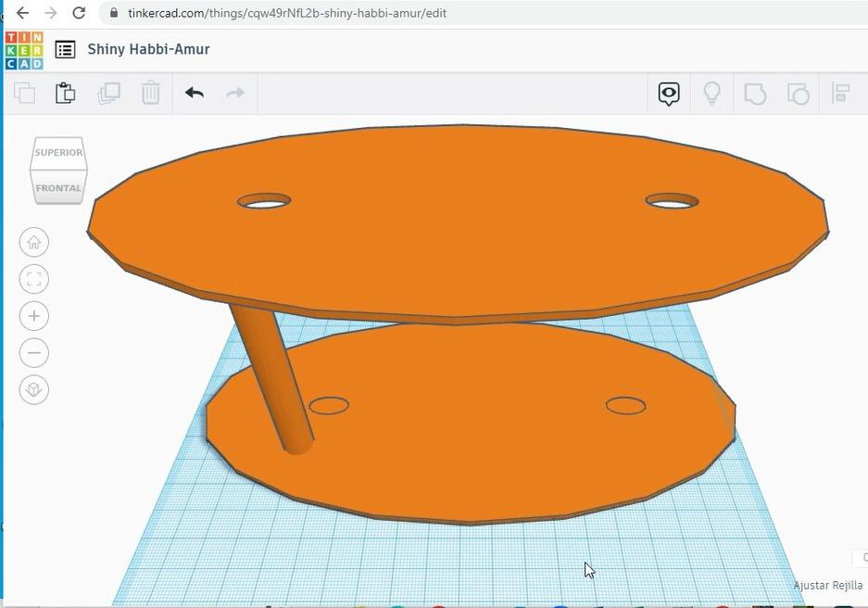Click the Tinkercad logo

click(x=24, y=50)
